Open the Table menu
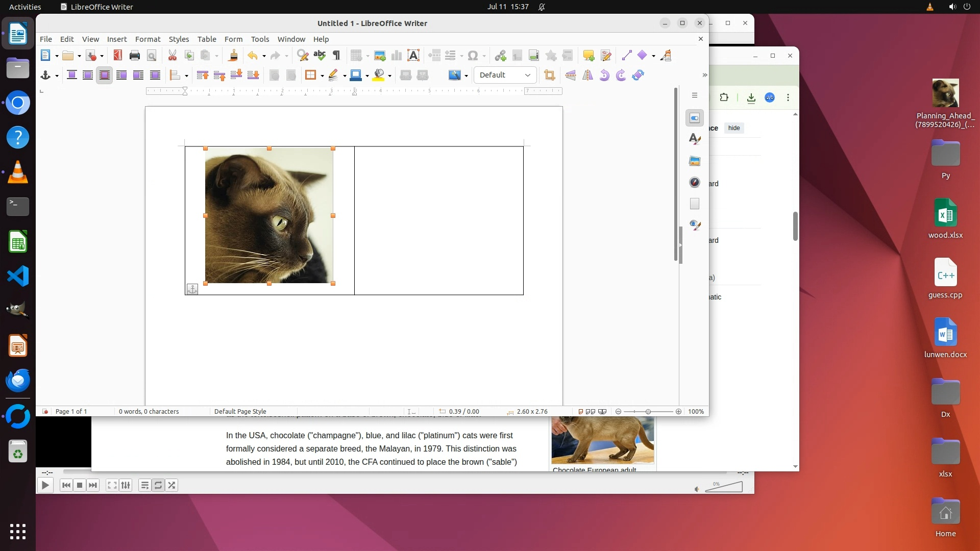This screenshot has height=551, width=980. pyautogui.click(x=207, y=39)
